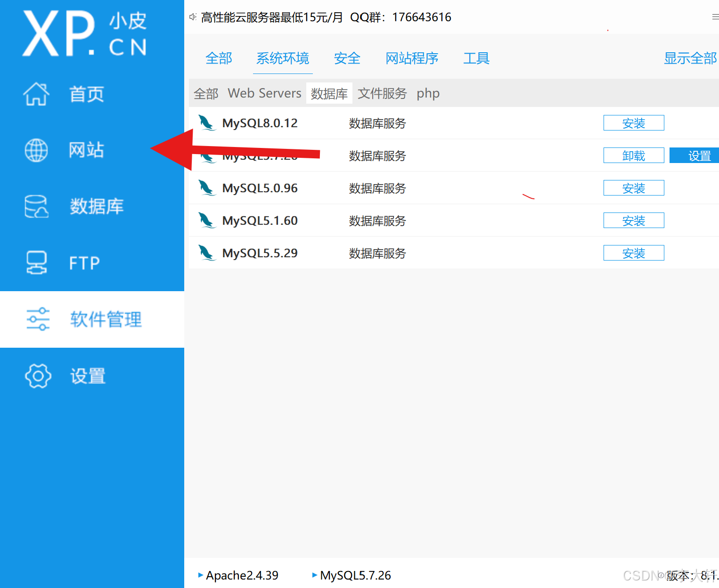Click the XP.CN 小皮 logo

pyautogui.click(x=85, y=33)
